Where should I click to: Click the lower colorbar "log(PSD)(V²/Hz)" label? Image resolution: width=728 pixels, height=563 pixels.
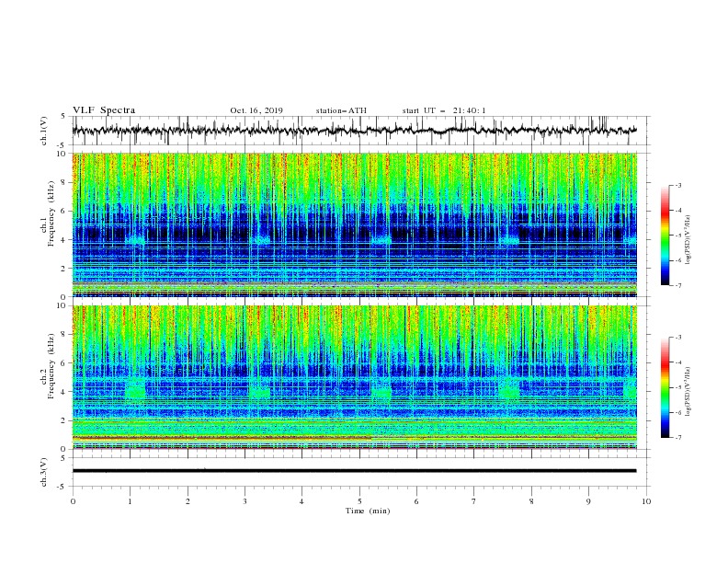688,392
